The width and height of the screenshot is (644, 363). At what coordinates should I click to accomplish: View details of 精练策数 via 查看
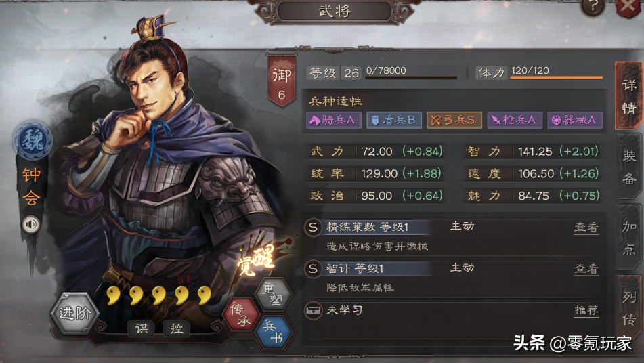[586, 227]
